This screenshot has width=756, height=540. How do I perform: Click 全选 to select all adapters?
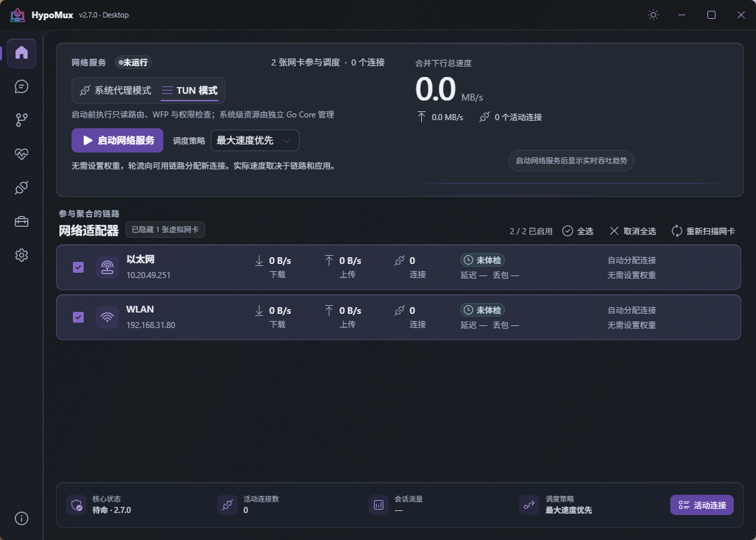coord(578,232)
